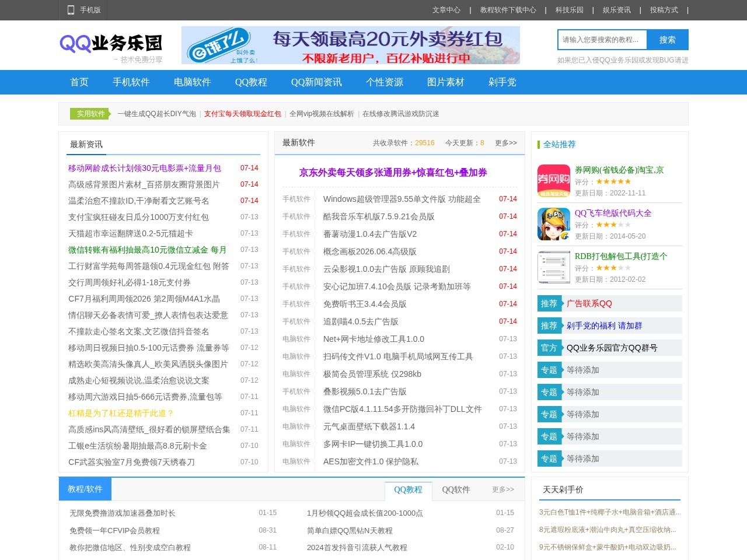This screenshot has width=747, height=560.
Task: Open 无限免费撸游戏加速器叠加时长 tutorial
Action: [x=123, y=513]
